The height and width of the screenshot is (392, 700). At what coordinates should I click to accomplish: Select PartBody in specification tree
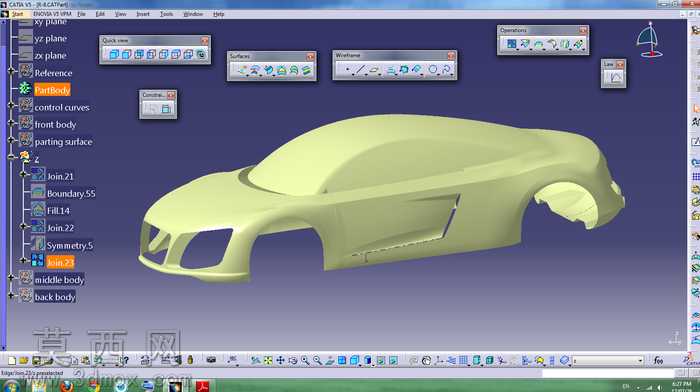(52, 90)
